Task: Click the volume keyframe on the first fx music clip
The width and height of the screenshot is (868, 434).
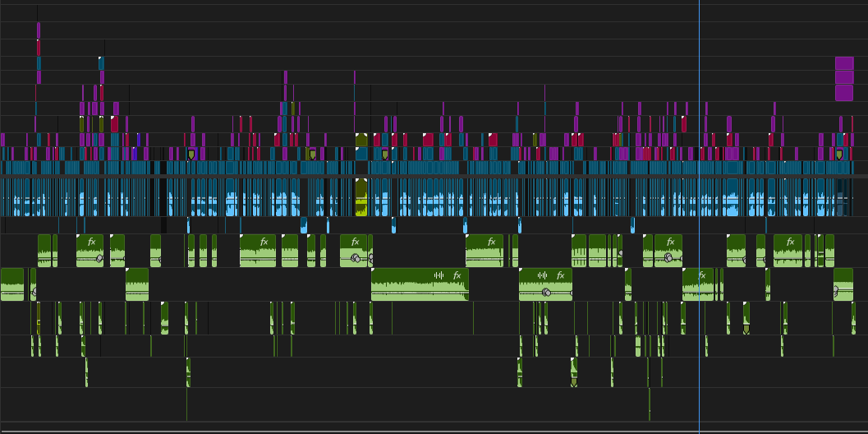Action: click(99, 258)
